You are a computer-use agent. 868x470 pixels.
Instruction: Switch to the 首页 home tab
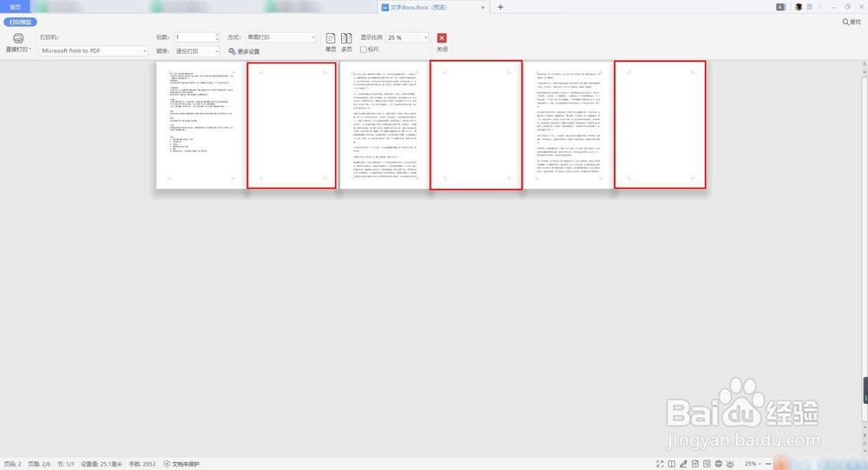tap(15, 7)
